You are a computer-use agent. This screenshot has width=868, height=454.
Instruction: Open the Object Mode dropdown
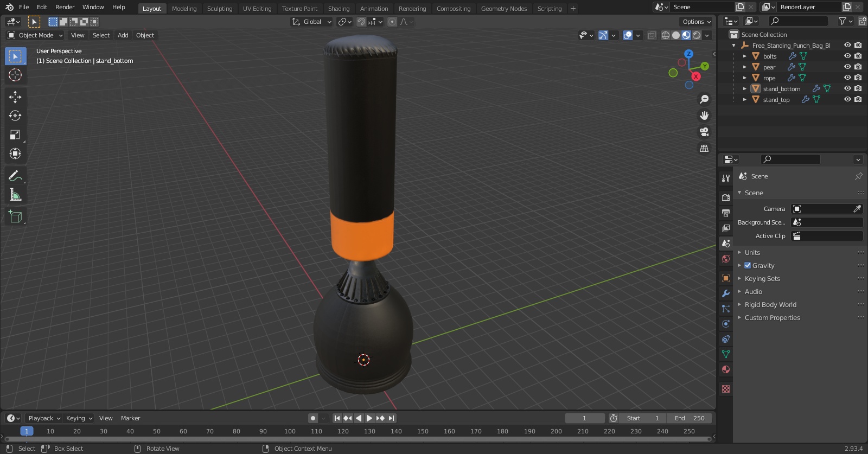point(35,35)
